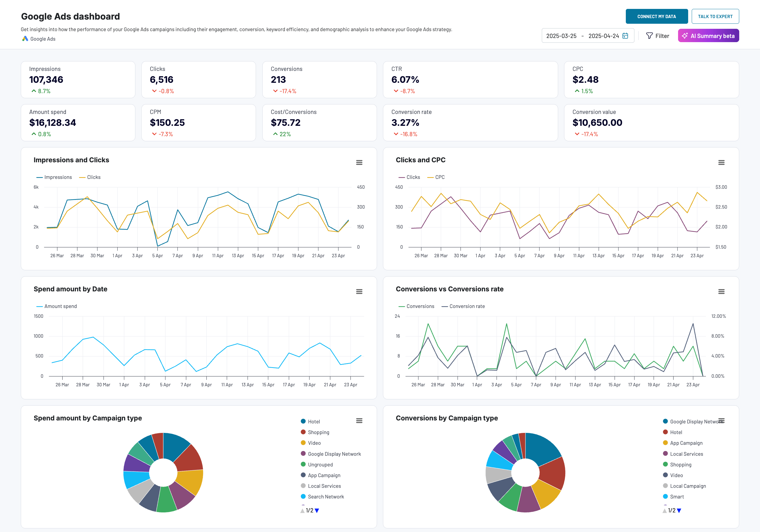The width and height of the screenshot is (760, 532).
Task: Toggle Hotel in Conversions pie legend
Action: coord(672,432)
